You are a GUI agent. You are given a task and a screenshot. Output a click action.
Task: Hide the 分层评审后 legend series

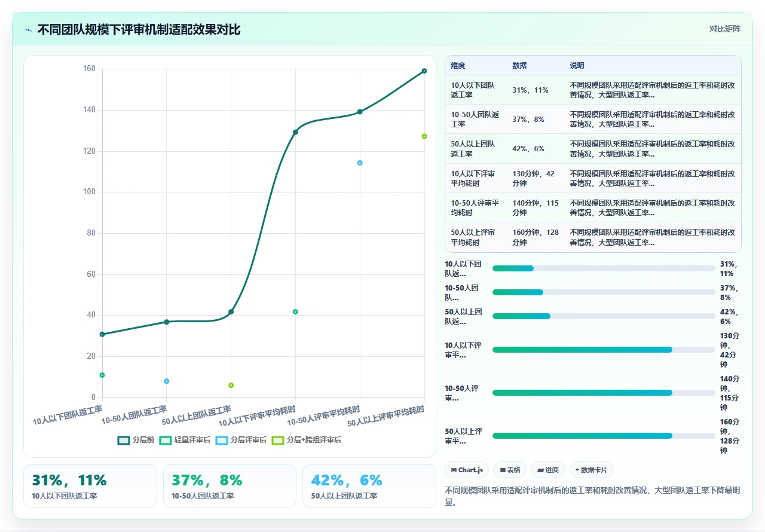point(241,440)
